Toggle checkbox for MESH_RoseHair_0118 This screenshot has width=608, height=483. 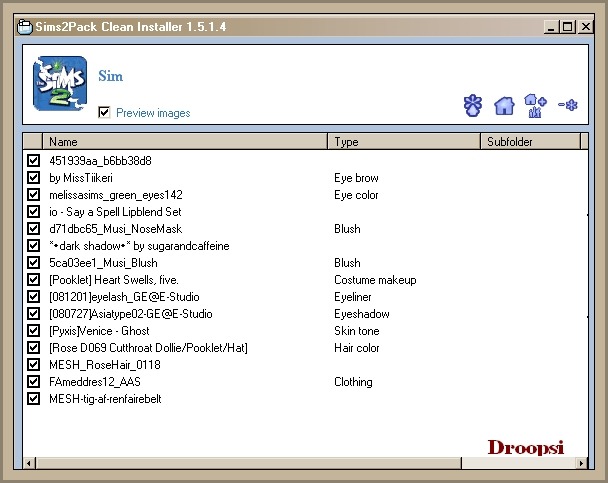pos(33,364)
